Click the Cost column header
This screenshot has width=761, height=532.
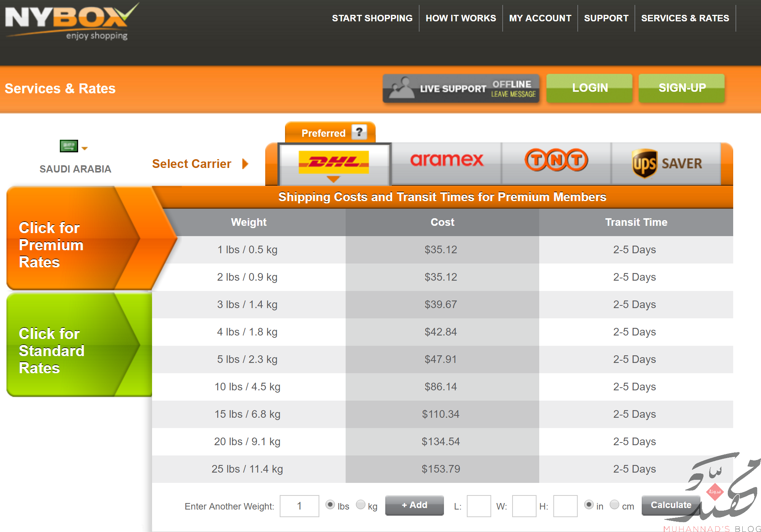click(442, 222)
